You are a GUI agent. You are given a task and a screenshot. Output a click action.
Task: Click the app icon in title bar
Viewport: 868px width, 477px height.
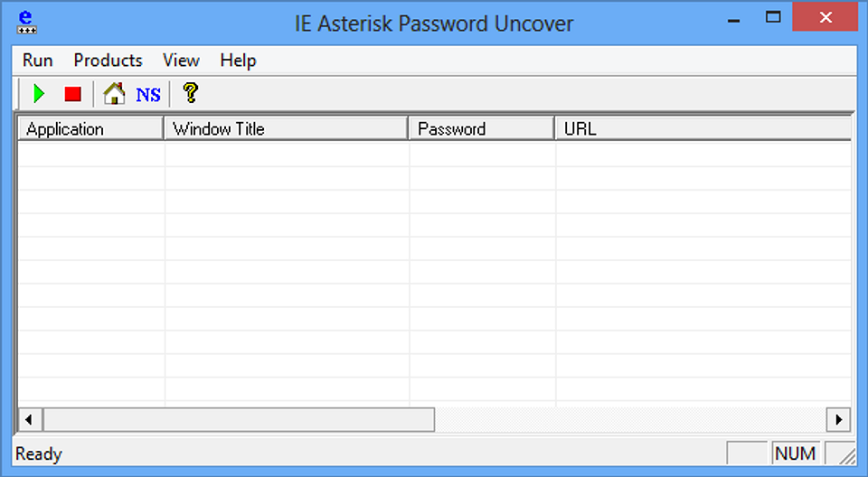coord(26,23)
